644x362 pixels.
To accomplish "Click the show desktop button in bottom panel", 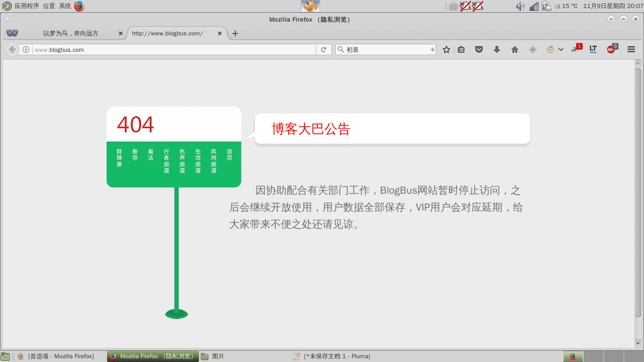I will click(x=5, y=356).
